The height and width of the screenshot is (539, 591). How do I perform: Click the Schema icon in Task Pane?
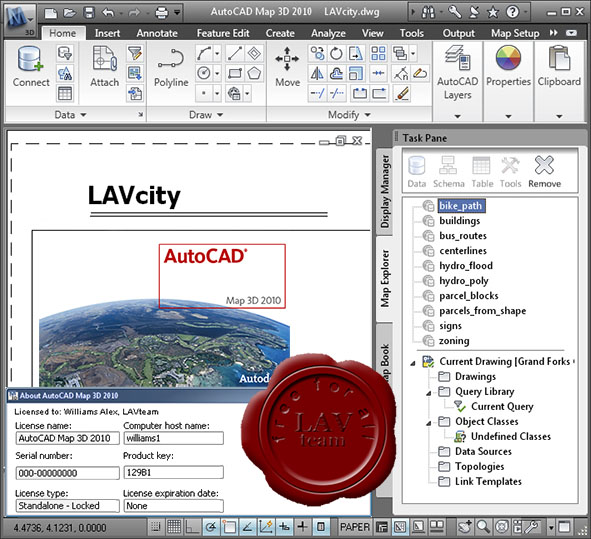coord(449,172)
